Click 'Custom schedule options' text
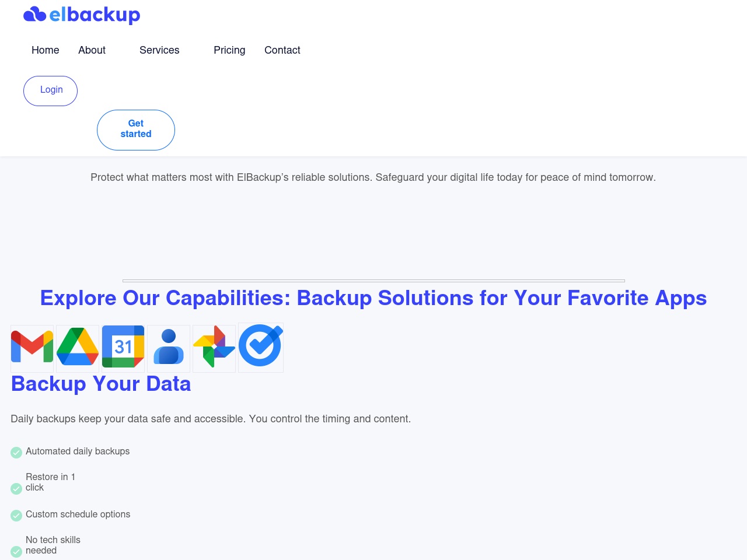The width and height of the screenshot is (747, 560). coord(78,514)
